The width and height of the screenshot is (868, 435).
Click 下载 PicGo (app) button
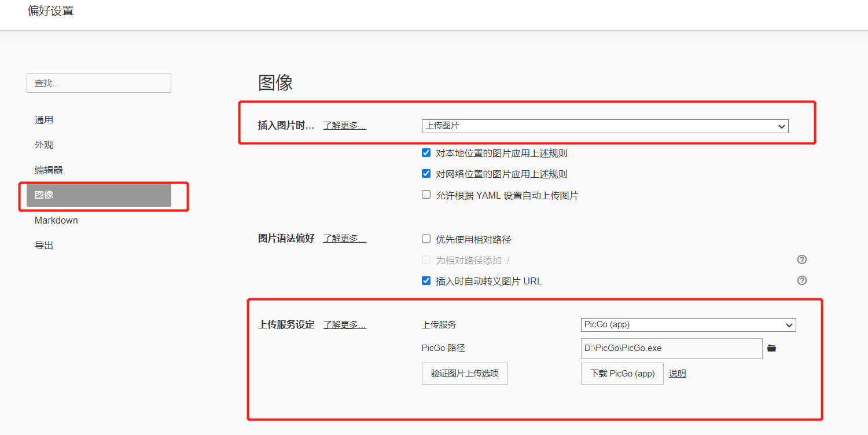622,374
